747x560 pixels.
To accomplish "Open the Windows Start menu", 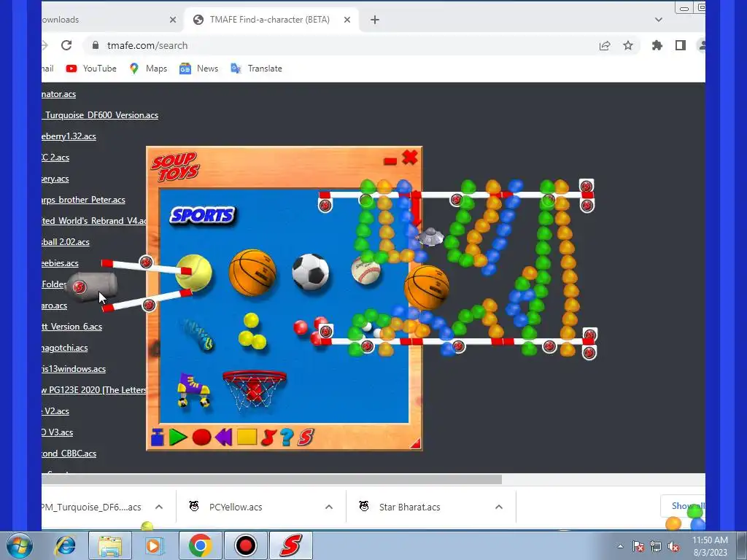I will 20,545.
